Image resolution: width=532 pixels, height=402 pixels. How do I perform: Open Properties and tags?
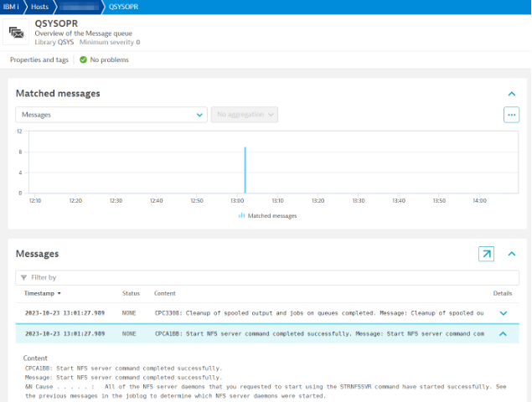coord(39,59)
